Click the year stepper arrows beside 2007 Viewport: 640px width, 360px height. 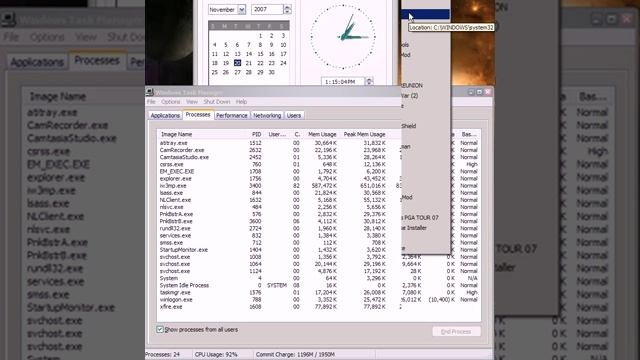tap(287, 9)
